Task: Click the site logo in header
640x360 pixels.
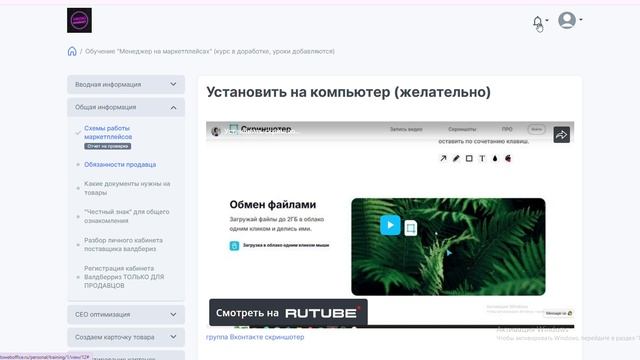Action: (x=79, y=20)
